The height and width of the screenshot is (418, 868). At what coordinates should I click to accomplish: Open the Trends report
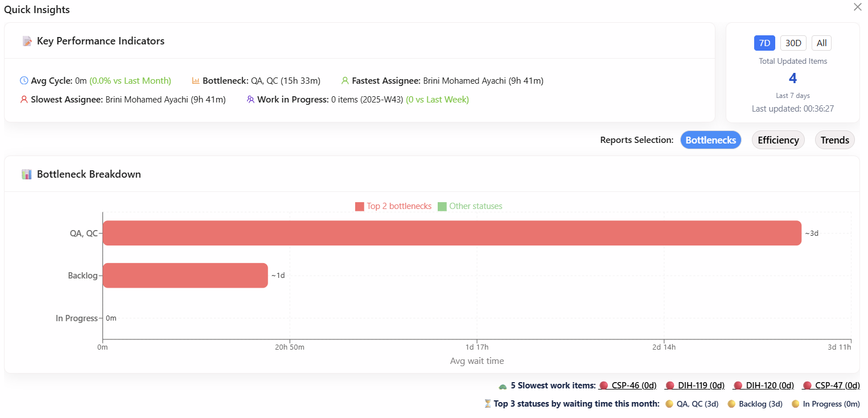(x=834, y=140)
